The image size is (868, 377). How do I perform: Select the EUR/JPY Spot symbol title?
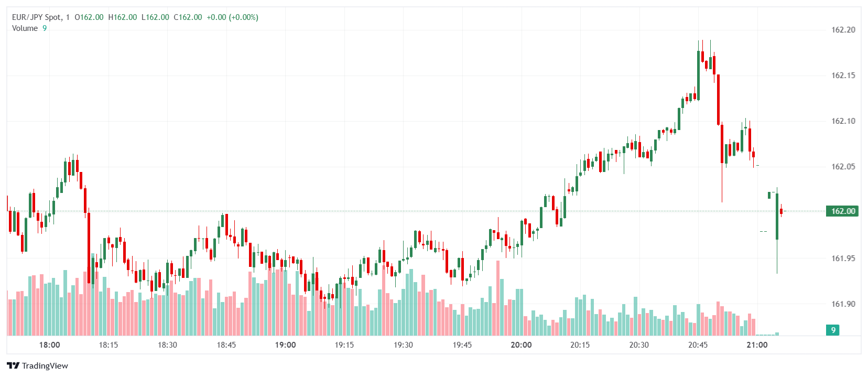coord(37,17)
